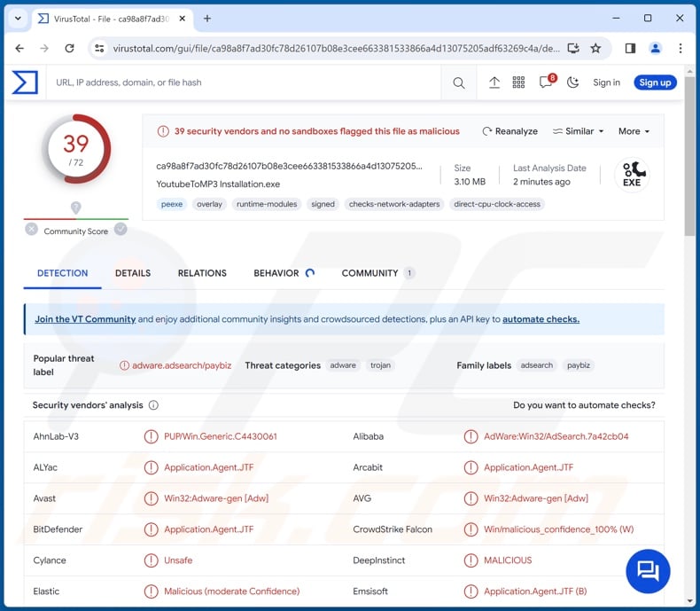The image size is (700, 611).
Task: Click the AhnLab-V3 detection alert icon
Action: 151,436
